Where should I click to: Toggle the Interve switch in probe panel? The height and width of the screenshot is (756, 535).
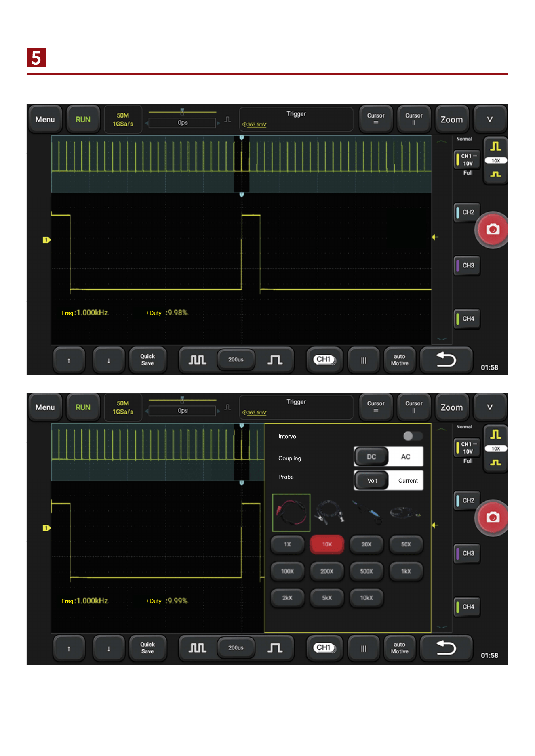[413, 436]
